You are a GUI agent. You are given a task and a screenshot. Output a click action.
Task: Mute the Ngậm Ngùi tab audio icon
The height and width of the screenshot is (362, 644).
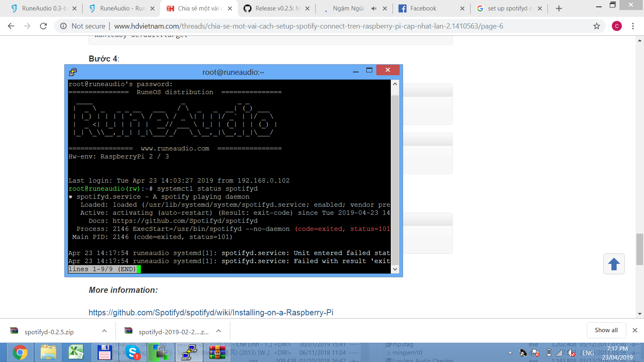point(374,8)
